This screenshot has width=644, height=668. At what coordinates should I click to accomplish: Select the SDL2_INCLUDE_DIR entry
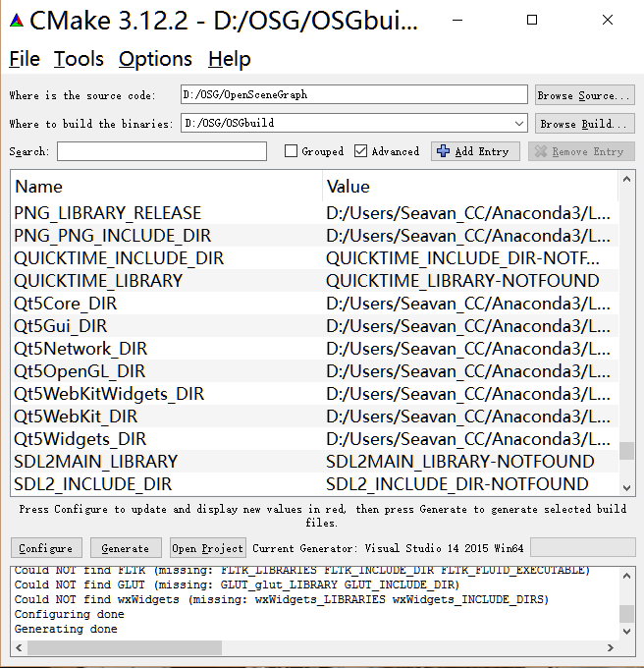(x=93, y=484)
